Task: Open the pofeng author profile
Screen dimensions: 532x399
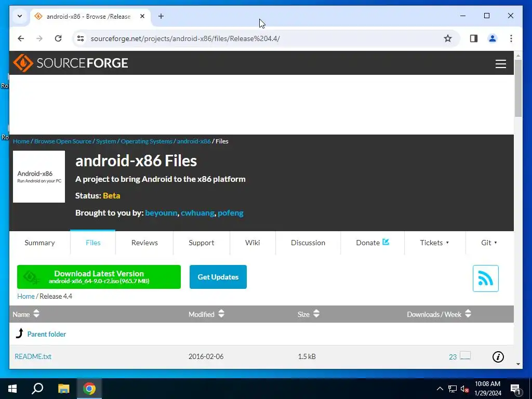Action: point(231,212)
